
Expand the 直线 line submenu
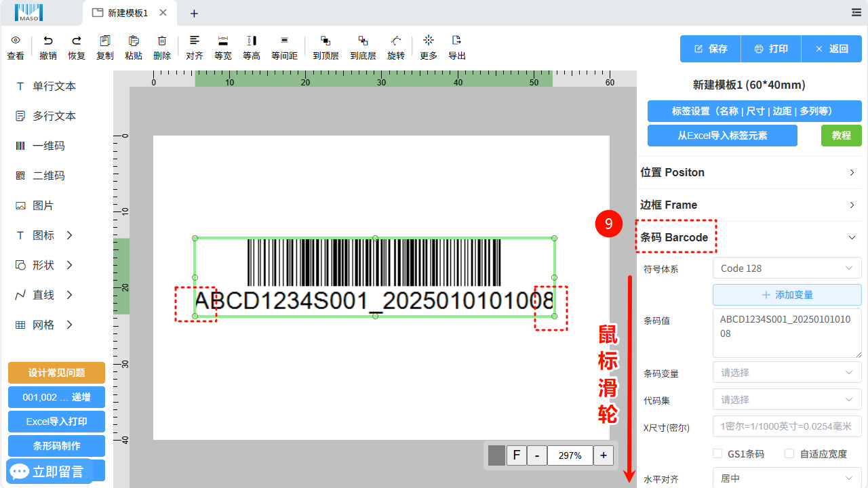pyautogui.click(x=69, y=295)
